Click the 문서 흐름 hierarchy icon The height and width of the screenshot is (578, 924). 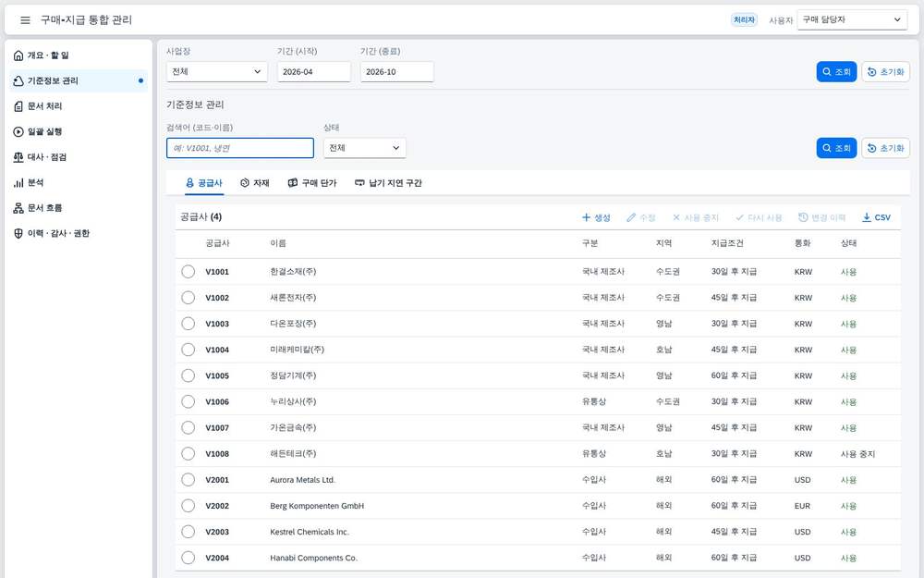(x=18, y=207)
